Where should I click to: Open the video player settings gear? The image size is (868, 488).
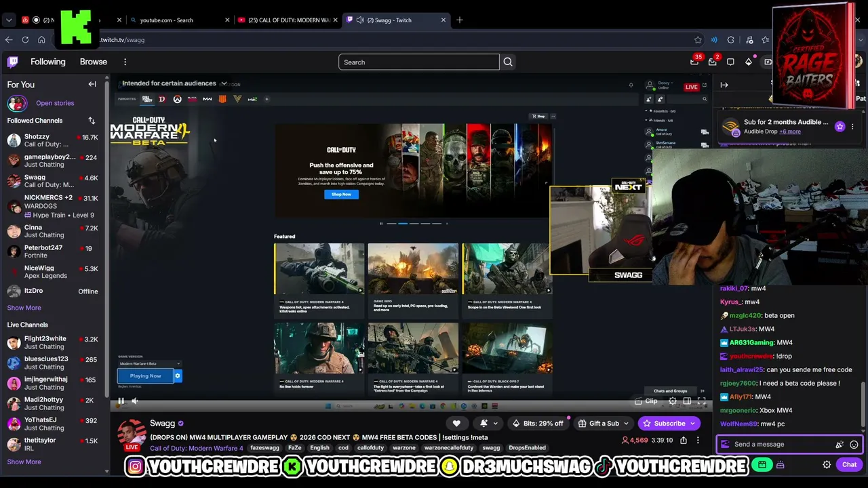tap(673, 401)
